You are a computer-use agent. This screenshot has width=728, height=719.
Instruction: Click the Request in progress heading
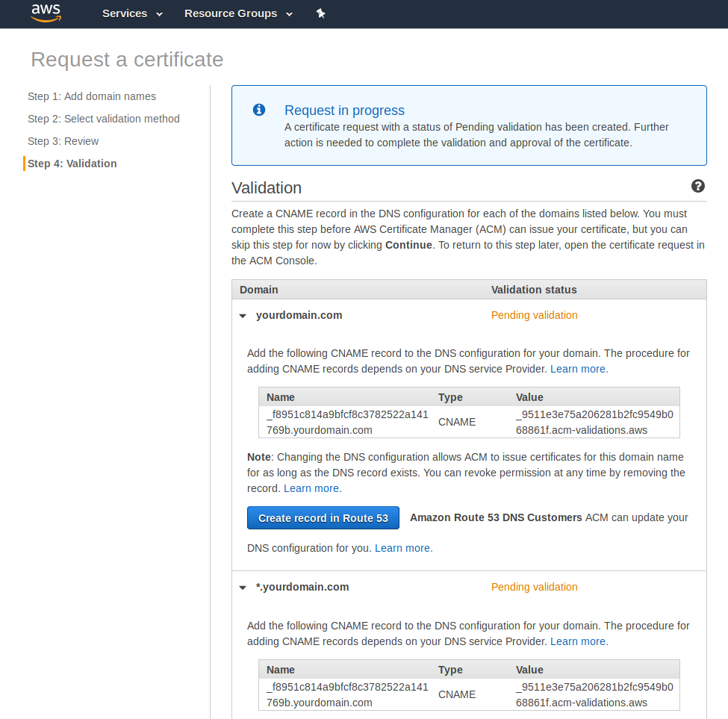tap(344, 110)
